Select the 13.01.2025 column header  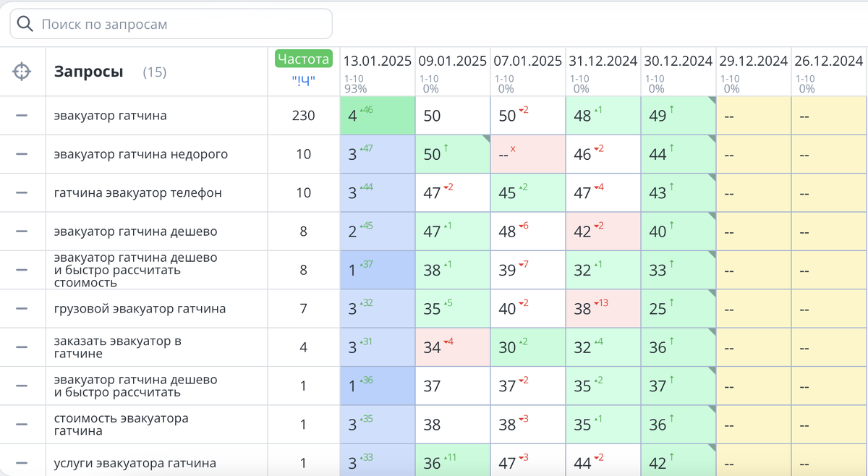[x=378, y=61]
